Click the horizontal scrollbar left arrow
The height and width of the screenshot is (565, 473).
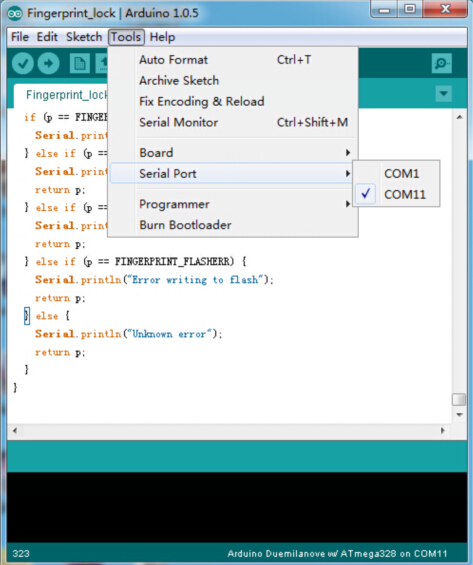pos(15,431)
